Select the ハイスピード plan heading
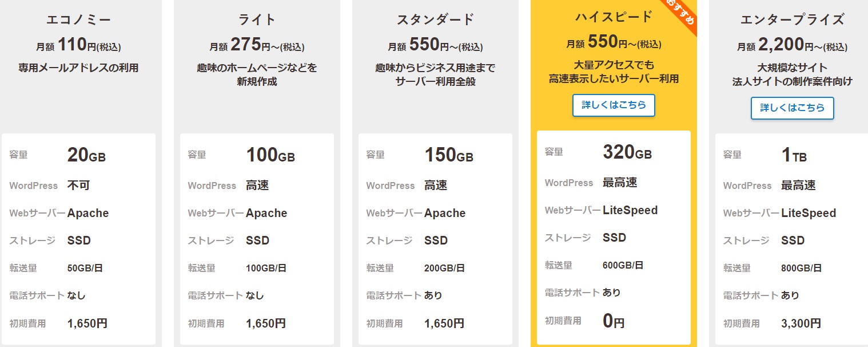The width and height of the screenshot is (868, 347). 614,17
